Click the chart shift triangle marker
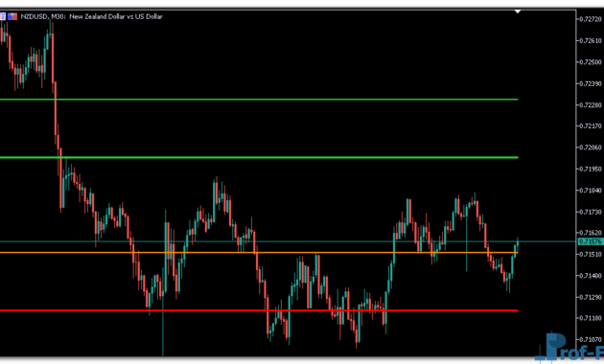 point(518,11)
